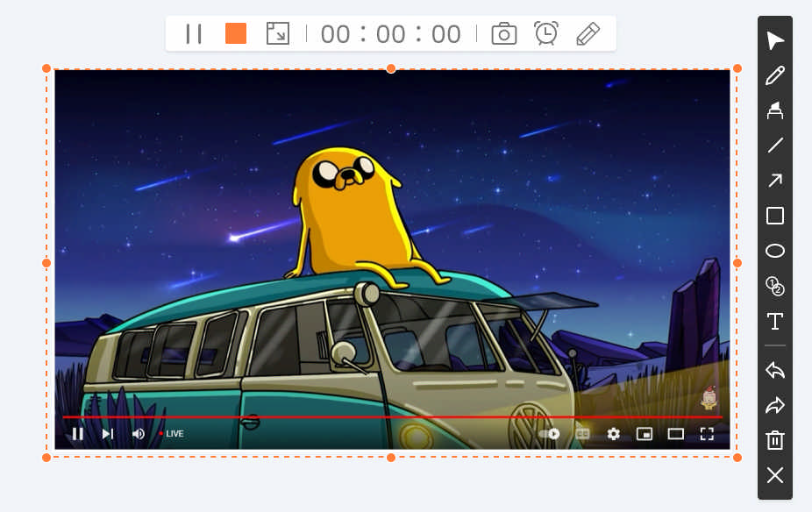Redo the last annotation

coord(775,405)
